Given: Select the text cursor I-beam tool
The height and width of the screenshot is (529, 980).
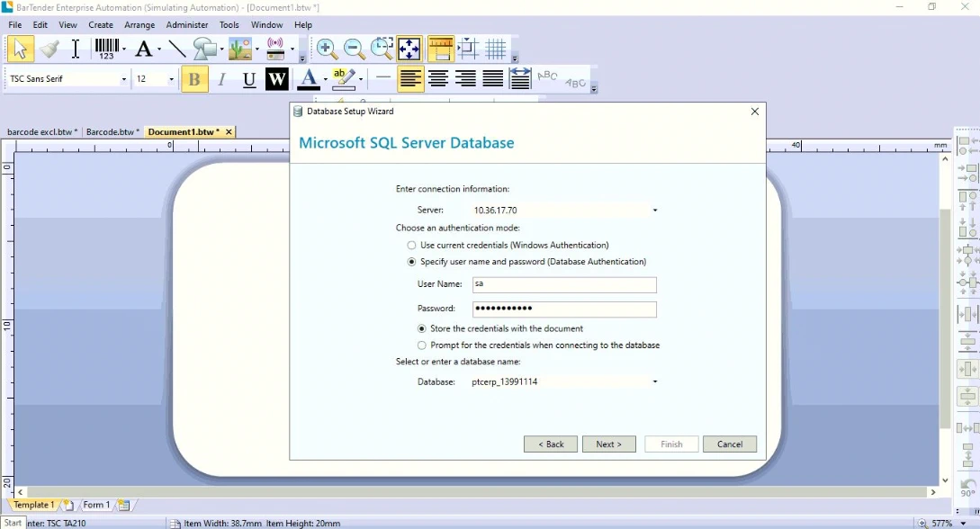Looking at the screenshot, I should pos(75,49).
